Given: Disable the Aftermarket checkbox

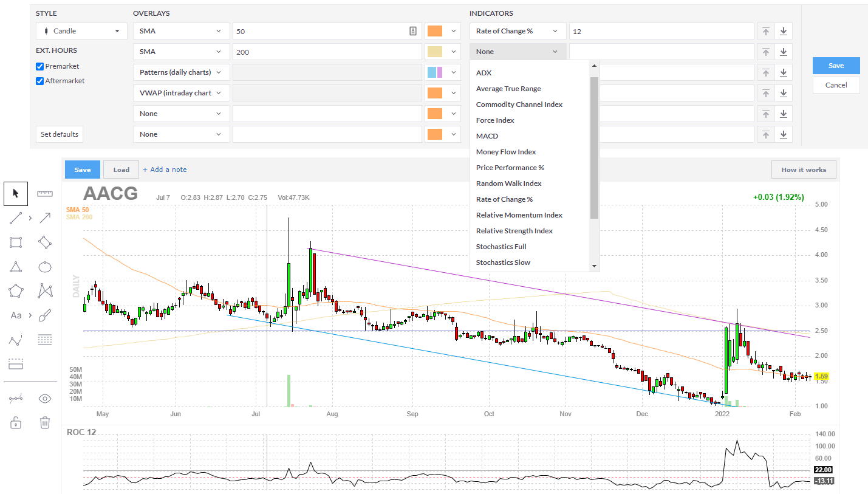Looking at the screenshot, I should (39, 80).
